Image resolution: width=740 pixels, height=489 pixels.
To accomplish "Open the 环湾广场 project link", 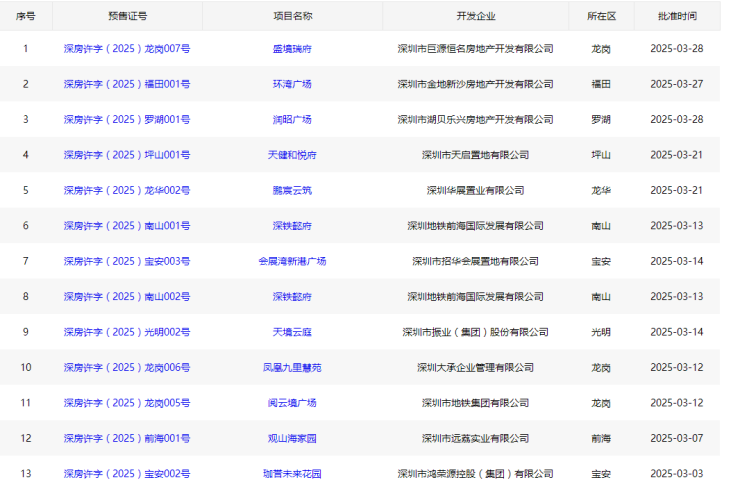I will coord(292,84).
